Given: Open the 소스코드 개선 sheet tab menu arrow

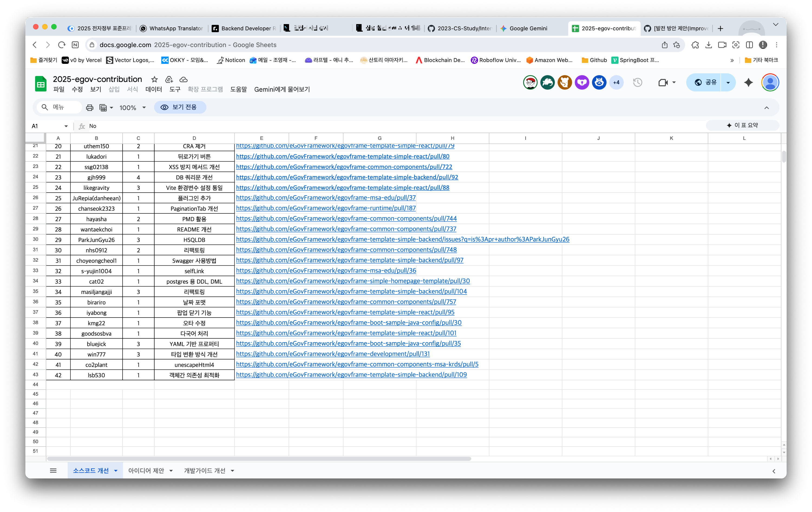Looking at the screenshot, I should (116, 471).
